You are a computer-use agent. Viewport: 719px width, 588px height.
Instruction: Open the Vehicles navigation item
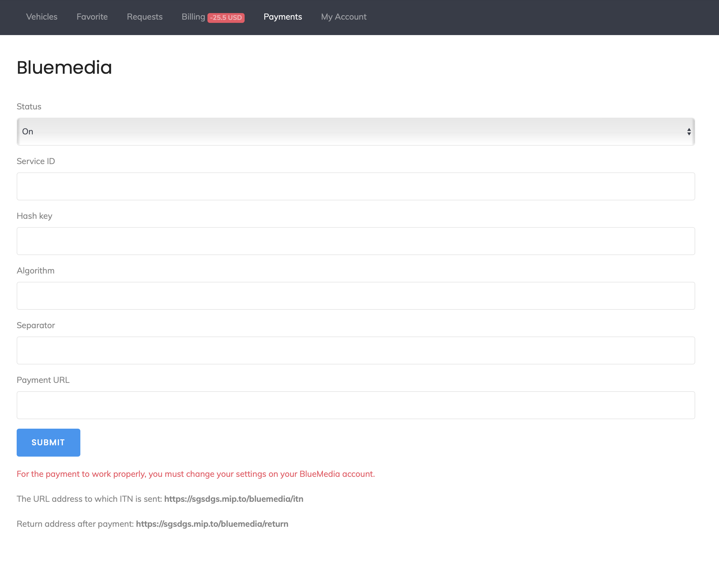click(x=42, y=17)
